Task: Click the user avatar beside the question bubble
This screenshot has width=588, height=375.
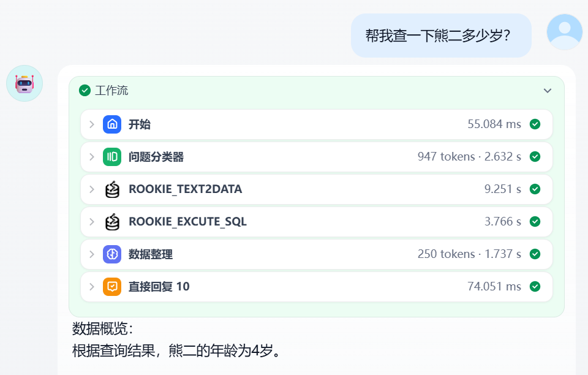Action: pyautogui.click(x=564, y=32)
